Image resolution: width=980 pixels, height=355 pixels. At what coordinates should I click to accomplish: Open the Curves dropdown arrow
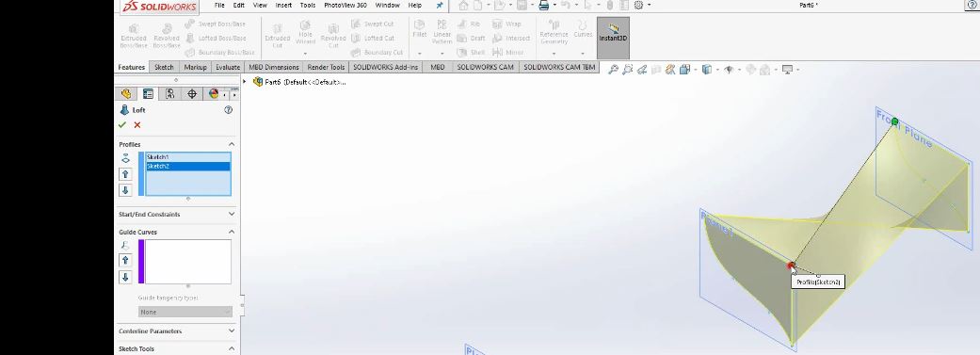pos(583,53)
